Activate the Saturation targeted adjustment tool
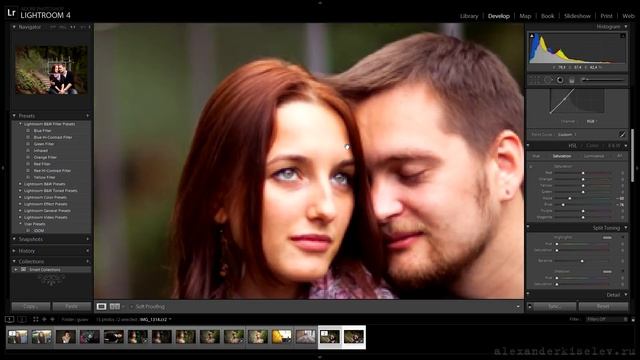 531,167
